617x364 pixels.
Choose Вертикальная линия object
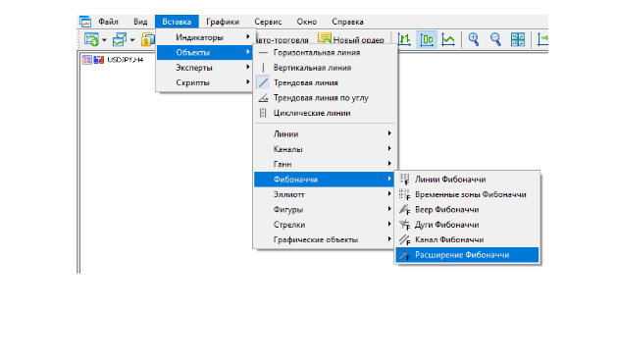point(325,68)
